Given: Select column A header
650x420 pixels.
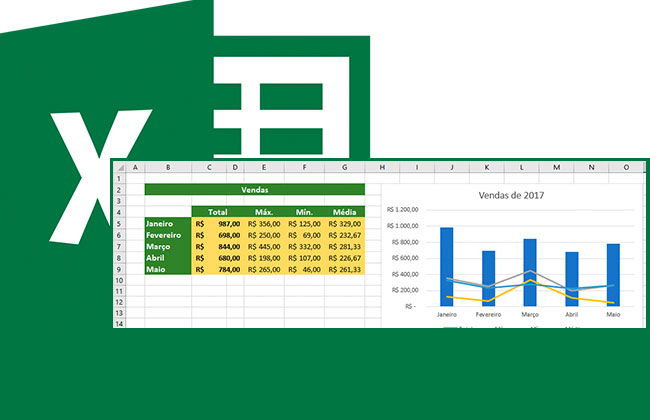Looking at the screenshot, I should click(x=135, y=168).
